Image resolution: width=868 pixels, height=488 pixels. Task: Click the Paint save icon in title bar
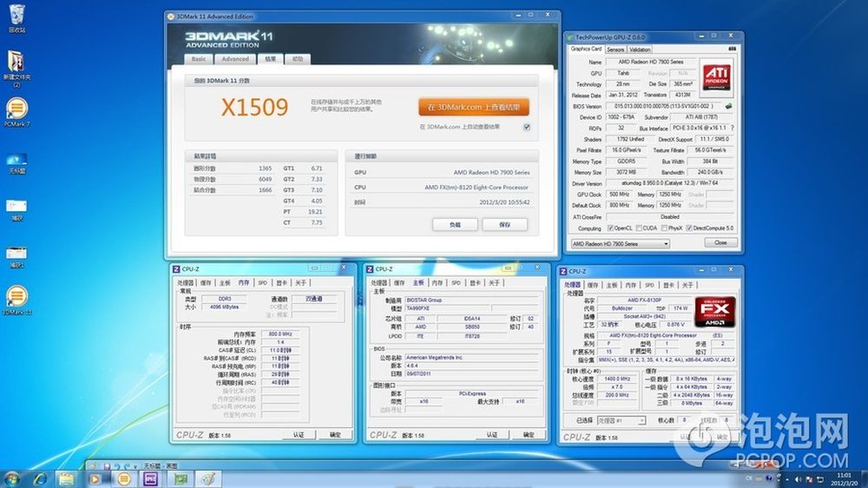(x=107, y=466)
